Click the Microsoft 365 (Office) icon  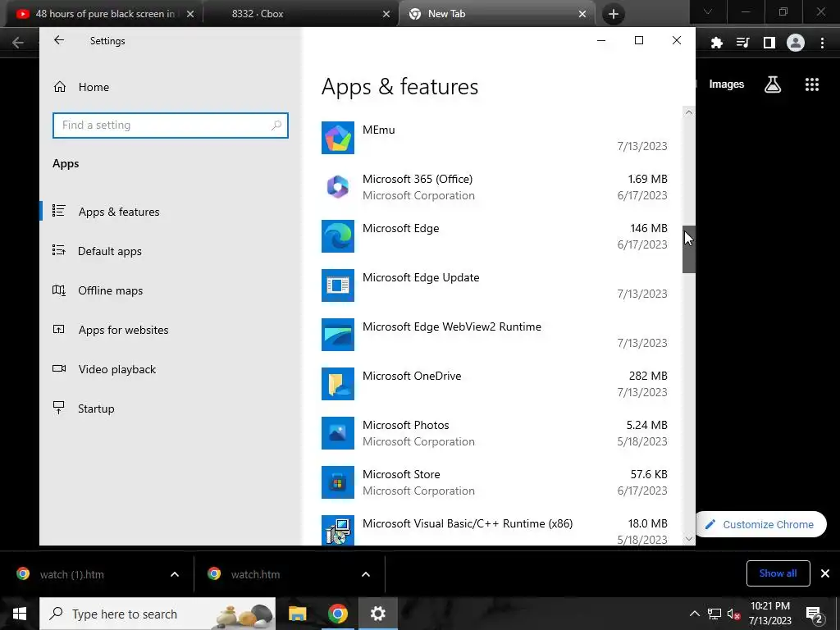pos(337,187)
